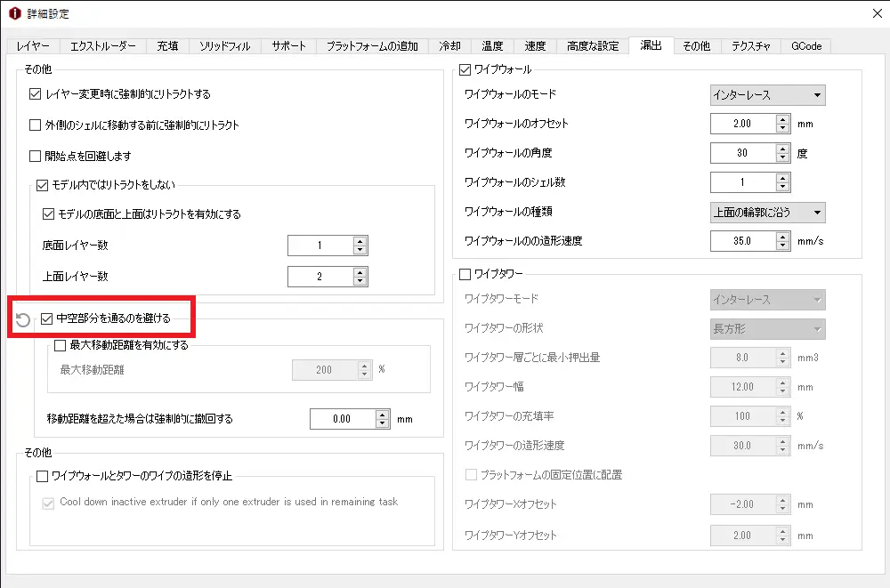Increase ワイプウォールのオフセット value using up arrow
This screenshot has height=588, width=890.
point(782,119)
